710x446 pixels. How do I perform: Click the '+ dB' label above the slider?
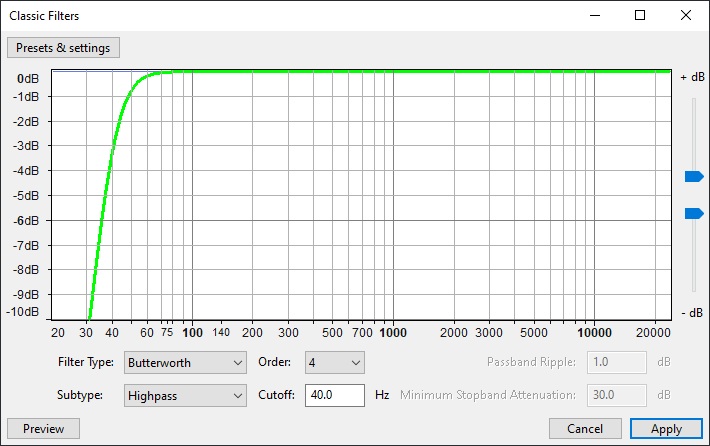(692, 77)
